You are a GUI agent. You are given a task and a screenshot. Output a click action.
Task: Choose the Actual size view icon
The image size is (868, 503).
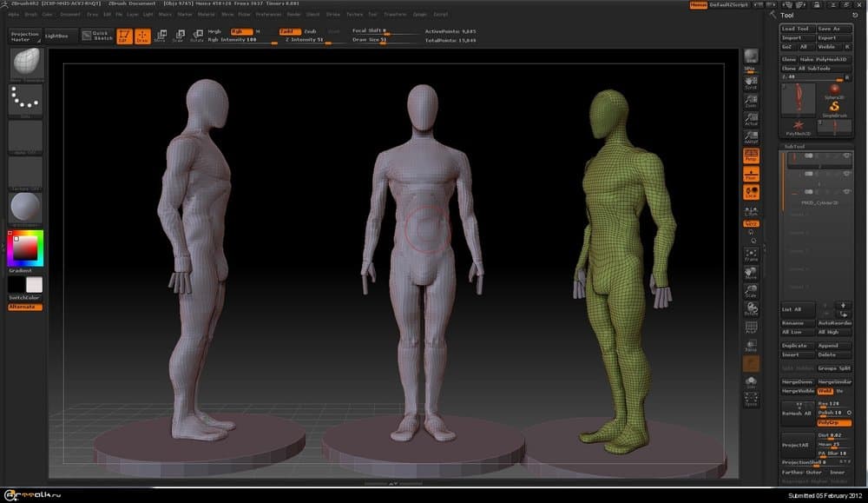(751, 120)
